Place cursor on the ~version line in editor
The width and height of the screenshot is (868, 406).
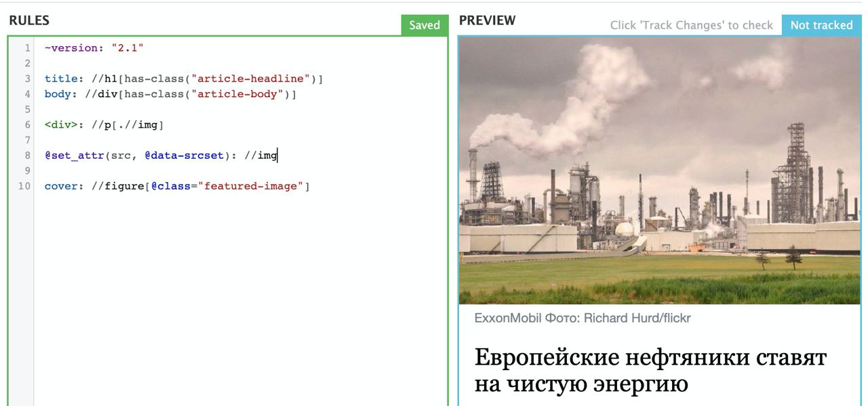pos(94,48)
